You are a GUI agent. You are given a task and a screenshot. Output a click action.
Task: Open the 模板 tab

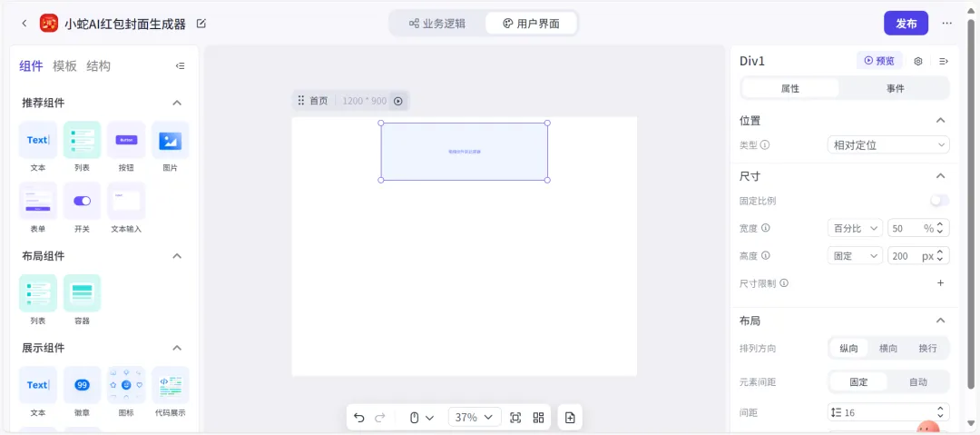click(65, 65)
